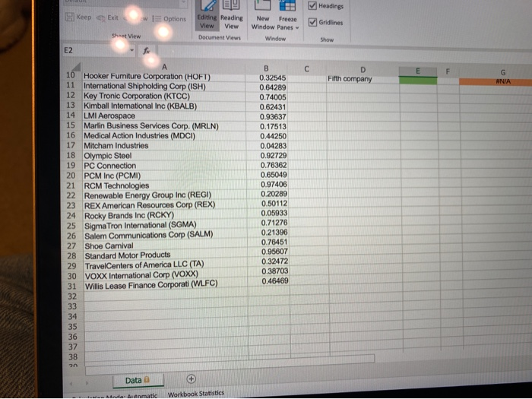Viewport: 532px width, 399px height.
Task: Open a New Window
Action: tap(263, 16)
